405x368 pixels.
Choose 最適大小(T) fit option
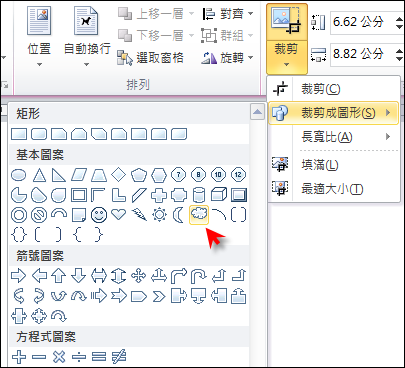pos(334,189)
